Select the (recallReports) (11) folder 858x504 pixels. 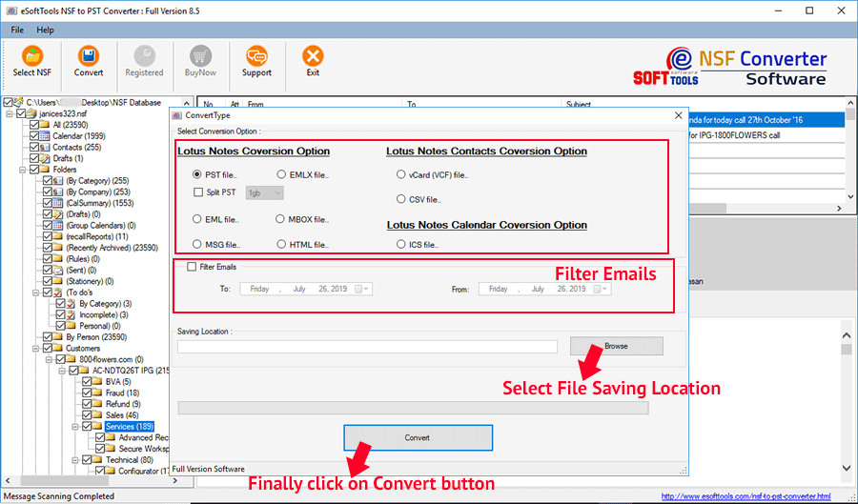coord(97,236)
